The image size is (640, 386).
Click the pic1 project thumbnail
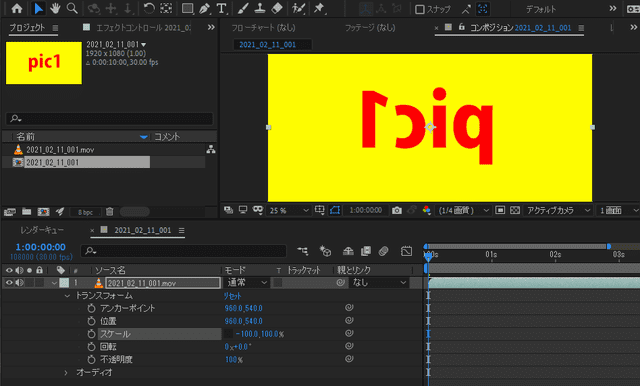coord(44,63)
